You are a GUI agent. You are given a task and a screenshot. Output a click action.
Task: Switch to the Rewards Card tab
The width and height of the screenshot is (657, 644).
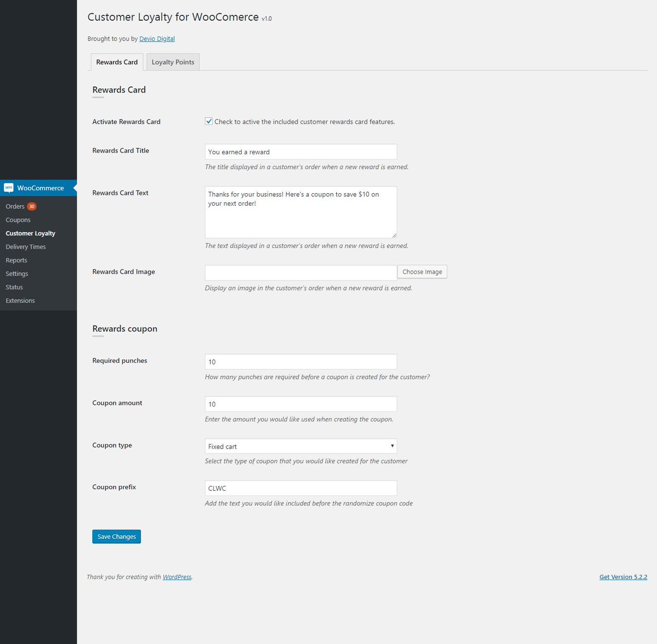click(117, 62)
